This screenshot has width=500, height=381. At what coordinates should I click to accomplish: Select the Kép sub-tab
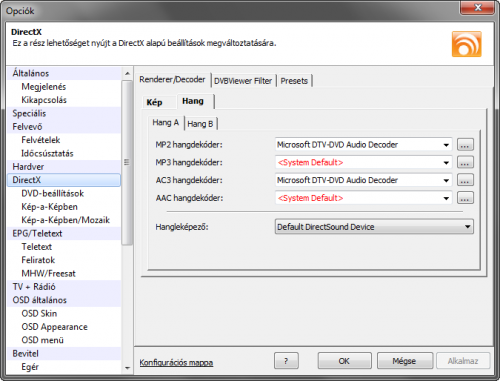pos(155,102)
